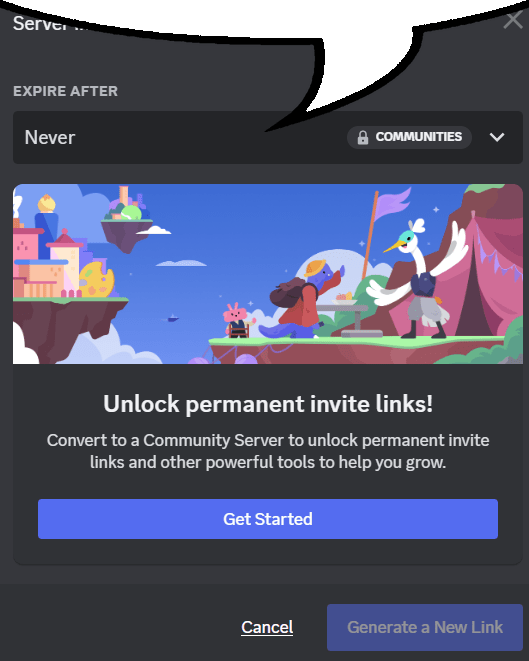Image resolution: width=529 pixels, height=661 pixels.
Task: Click the Convert to a Community Server description
Action: (268, 451)
